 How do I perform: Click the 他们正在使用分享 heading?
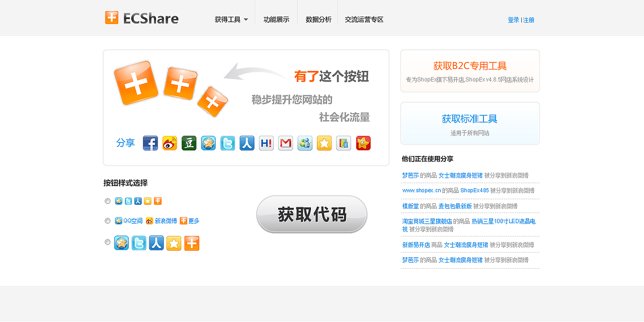(x=428, y=159)
